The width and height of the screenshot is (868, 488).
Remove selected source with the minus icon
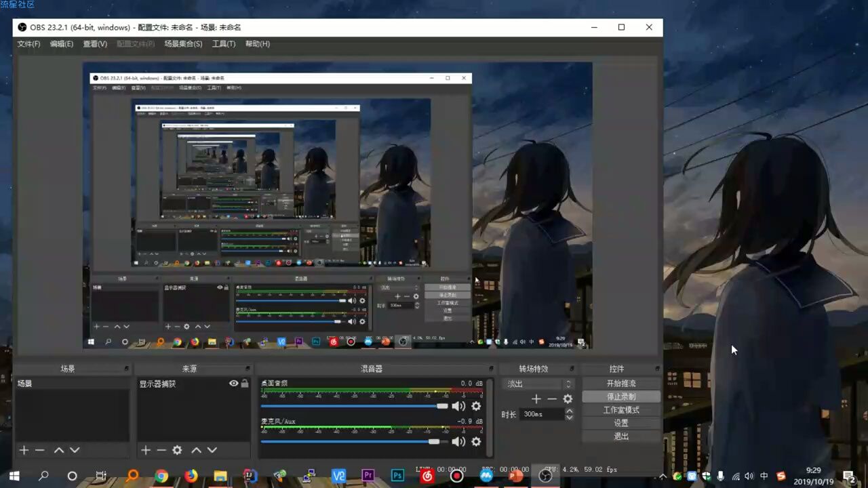coord(161,450)
